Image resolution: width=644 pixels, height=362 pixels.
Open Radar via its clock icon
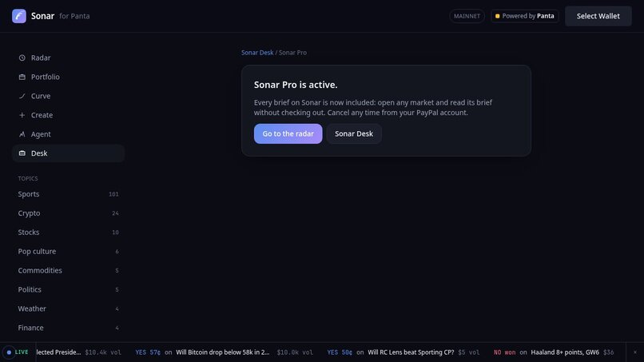coord(22,58)
